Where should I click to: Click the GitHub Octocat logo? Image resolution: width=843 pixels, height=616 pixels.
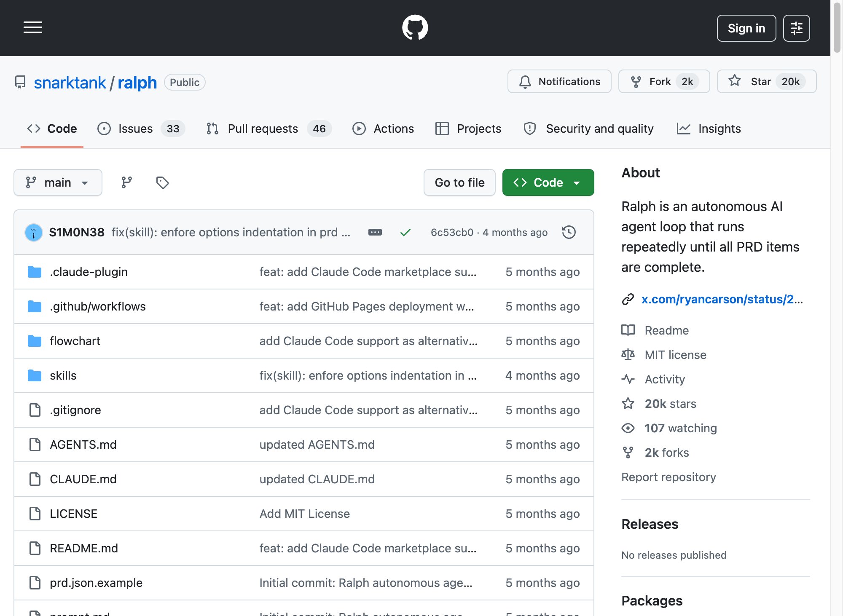415,28
